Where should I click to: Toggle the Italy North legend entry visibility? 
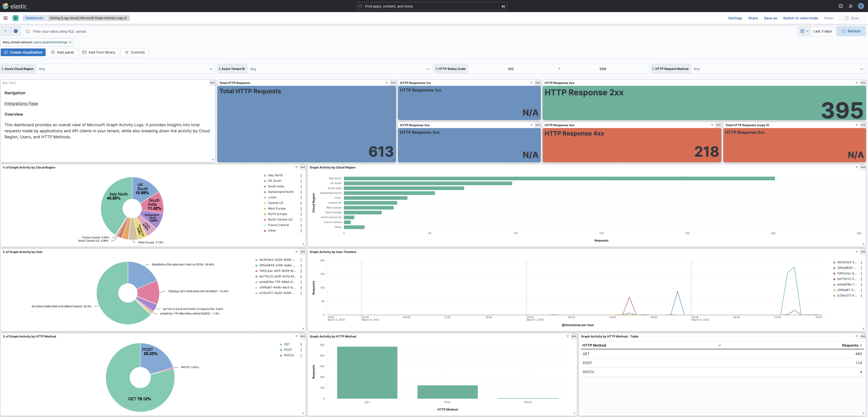[275, 175]
